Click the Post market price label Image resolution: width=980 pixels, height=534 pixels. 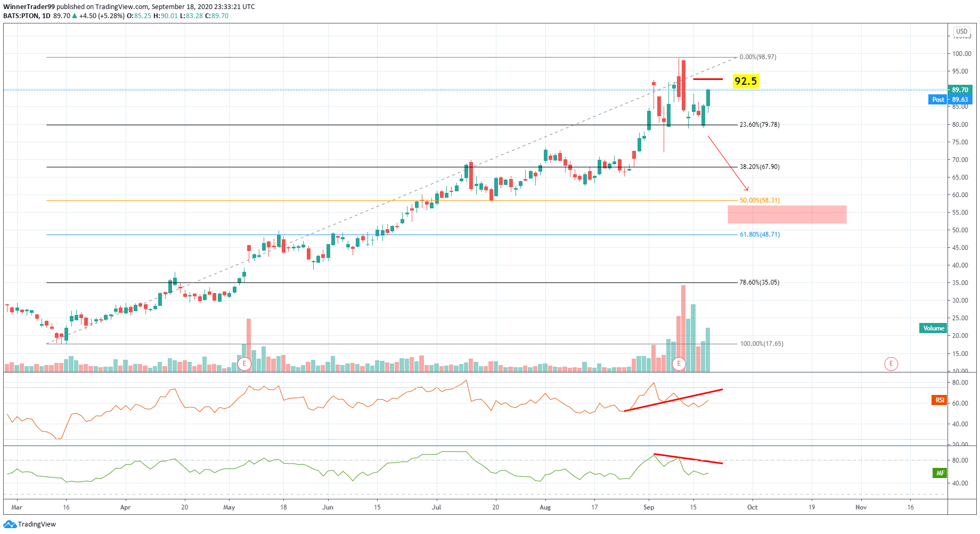coord(938,100)
